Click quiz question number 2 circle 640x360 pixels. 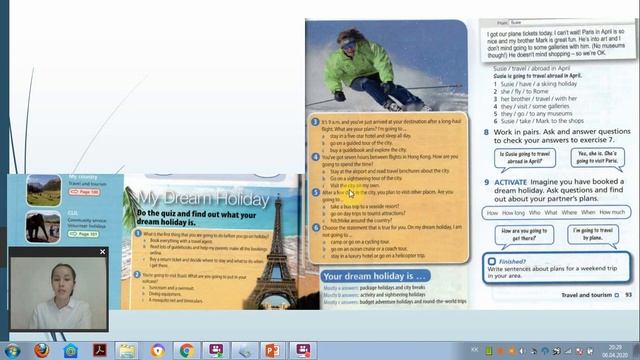point(137,275)
